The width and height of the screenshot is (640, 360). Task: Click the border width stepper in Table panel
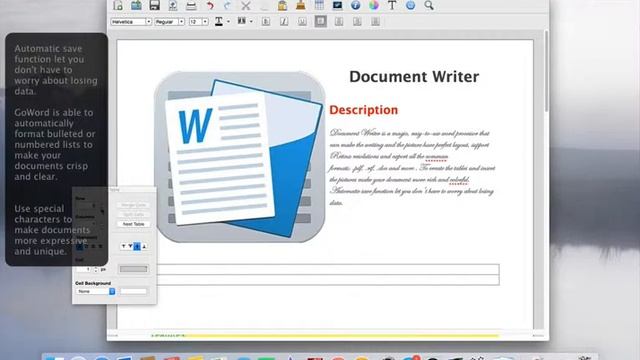point(96,269)
